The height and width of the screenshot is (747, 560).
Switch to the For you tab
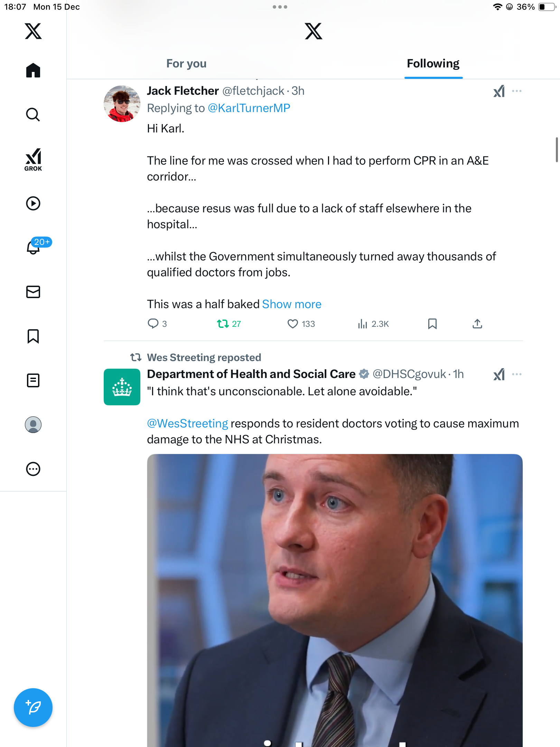tap(186, 64)
